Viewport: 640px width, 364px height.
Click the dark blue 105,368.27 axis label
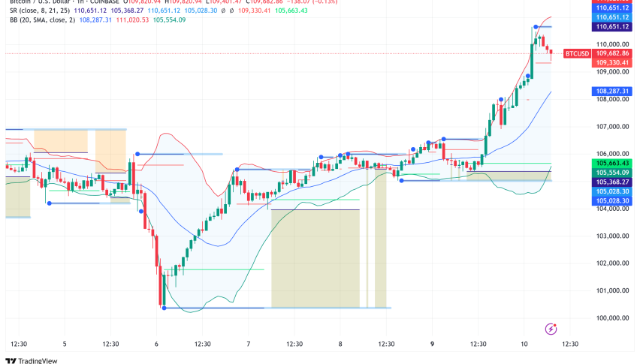pyautogui.click(x=612, y=182)
